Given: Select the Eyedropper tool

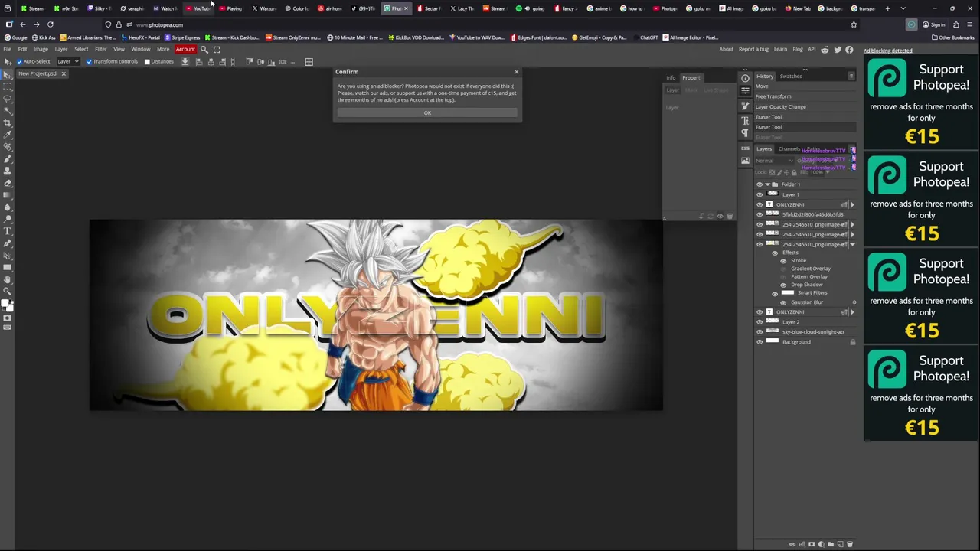Looking at the screenshot, I should [8, 135].
